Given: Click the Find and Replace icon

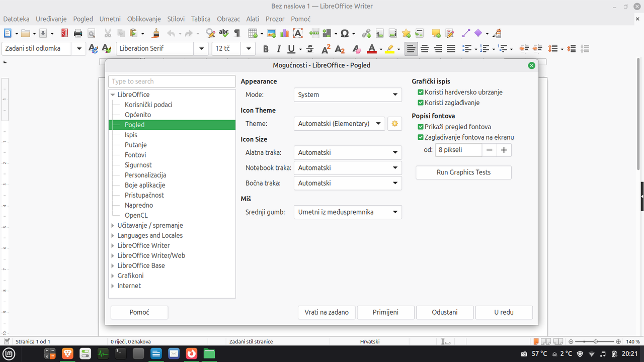Looking at the screenshot, I should (211, 33).
